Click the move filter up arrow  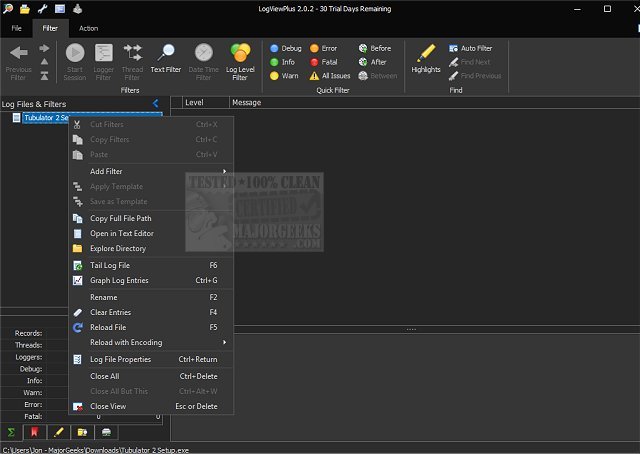point(44,62)
